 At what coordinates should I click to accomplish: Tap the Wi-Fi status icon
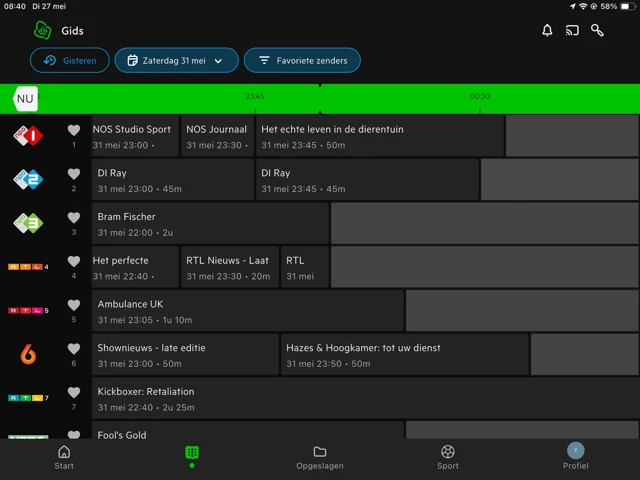tap(583, 6)
